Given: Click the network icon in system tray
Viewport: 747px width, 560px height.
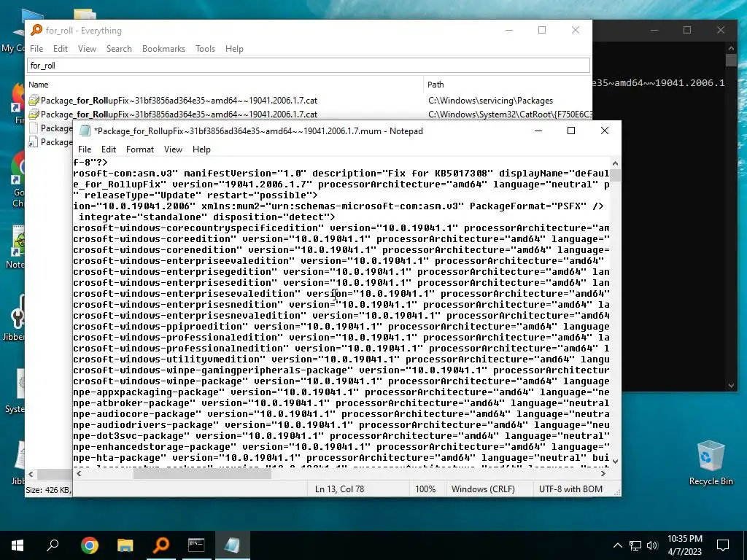Looking at the screenshot, I should coord(635,545).
